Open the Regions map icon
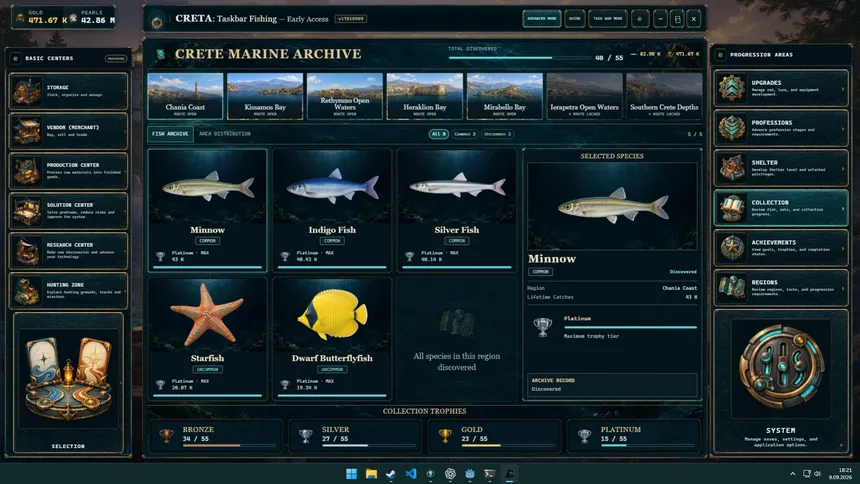 click(x=732, y=288)
